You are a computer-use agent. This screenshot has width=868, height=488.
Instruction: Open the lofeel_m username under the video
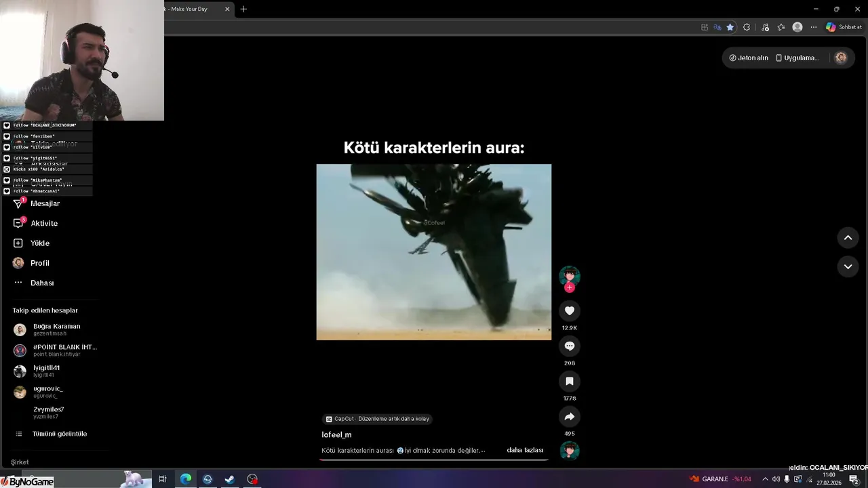336,434
